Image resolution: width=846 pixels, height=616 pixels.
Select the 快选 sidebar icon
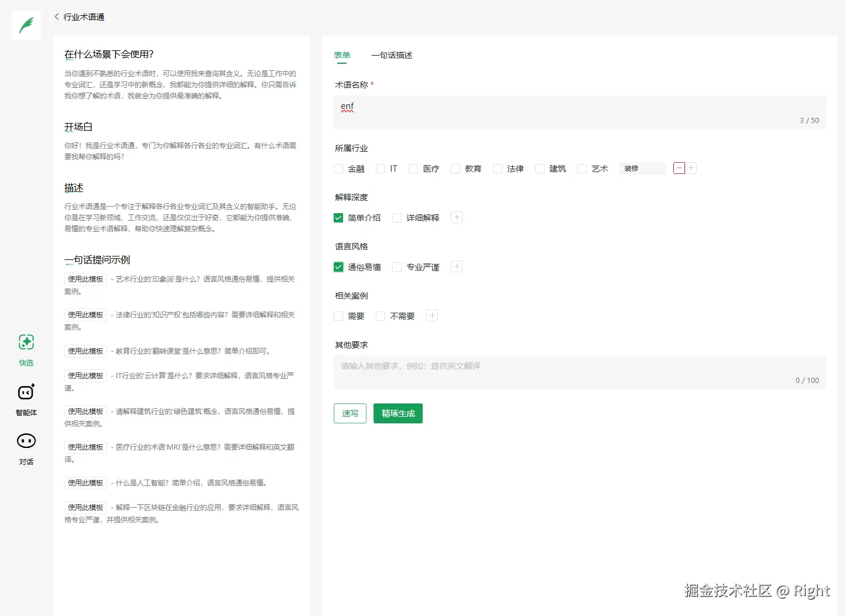26,350
